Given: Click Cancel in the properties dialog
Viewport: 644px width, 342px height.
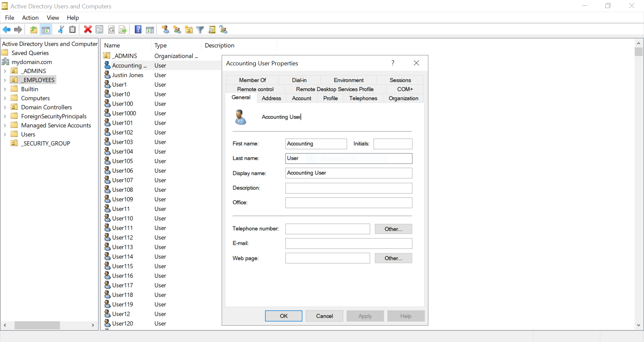Looking at the screenshot, I should [324, 316].
